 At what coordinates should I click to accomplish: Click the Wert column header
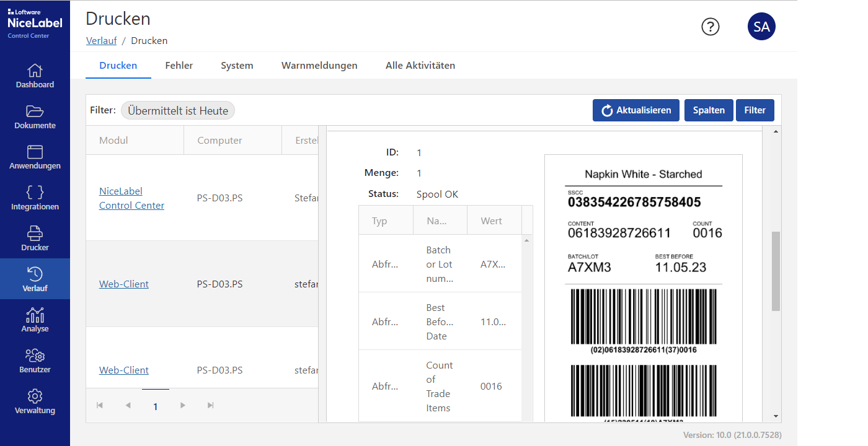tap(495, 221)
